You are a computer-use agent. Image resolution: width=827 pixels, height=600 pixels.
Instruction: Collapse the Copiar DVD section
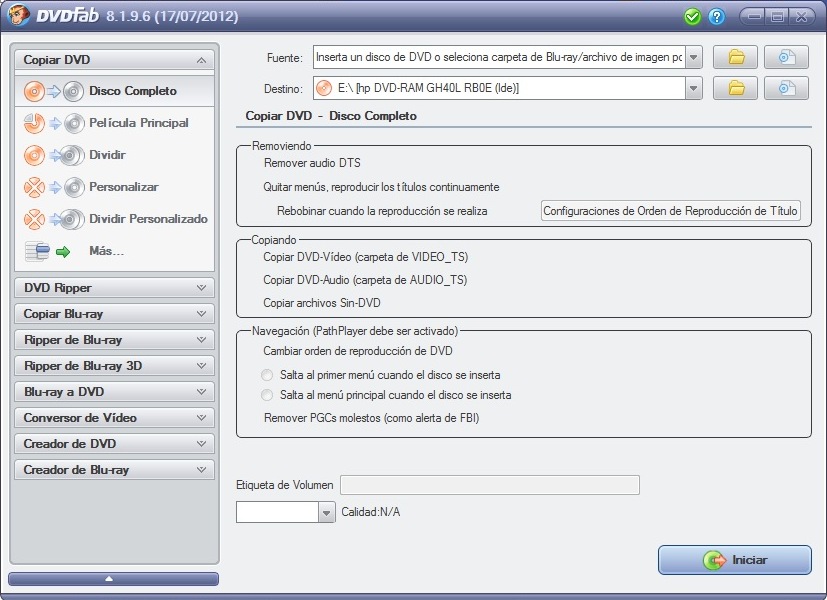[114, 60]
